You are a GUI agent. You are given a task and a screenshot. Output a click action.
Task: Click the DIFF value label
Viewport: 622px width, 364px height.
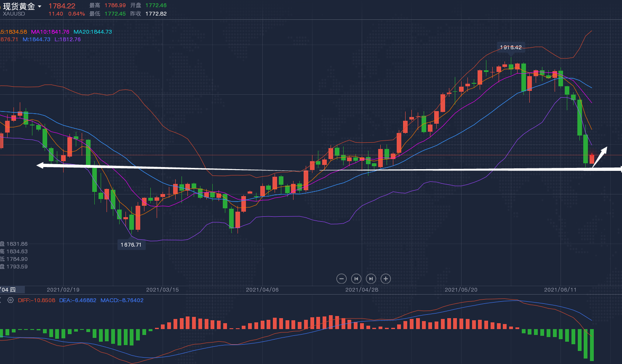coord(37,300)
